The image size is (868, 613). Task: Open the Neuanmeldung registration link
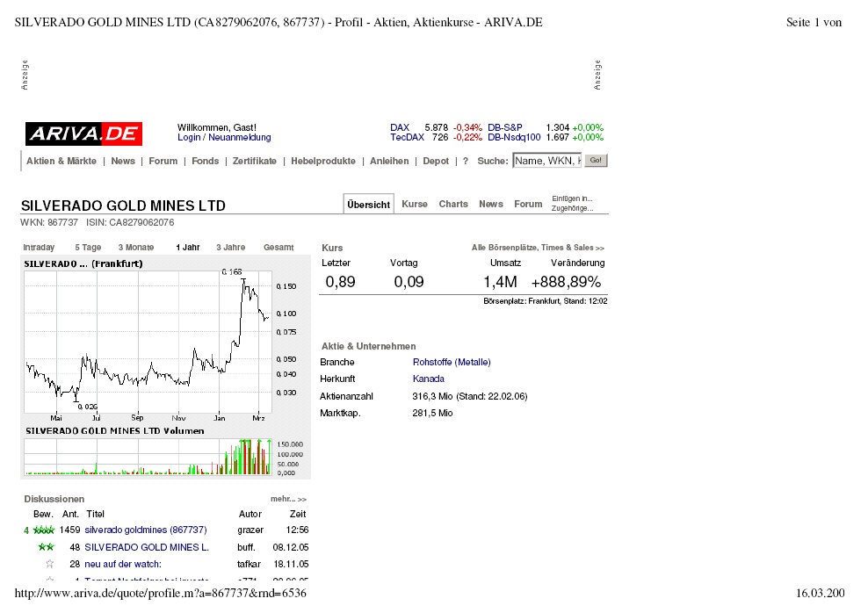[x=240, y=137]
